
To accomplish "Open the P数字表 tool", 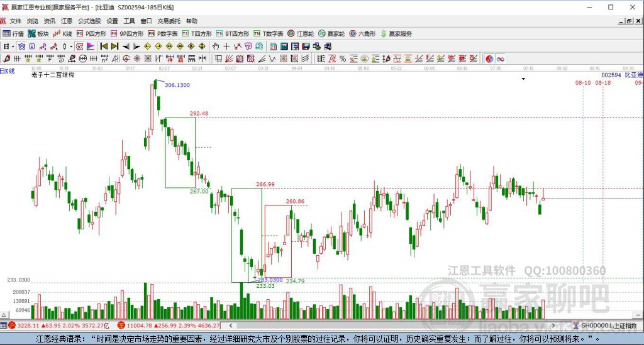I will point(163,34).
